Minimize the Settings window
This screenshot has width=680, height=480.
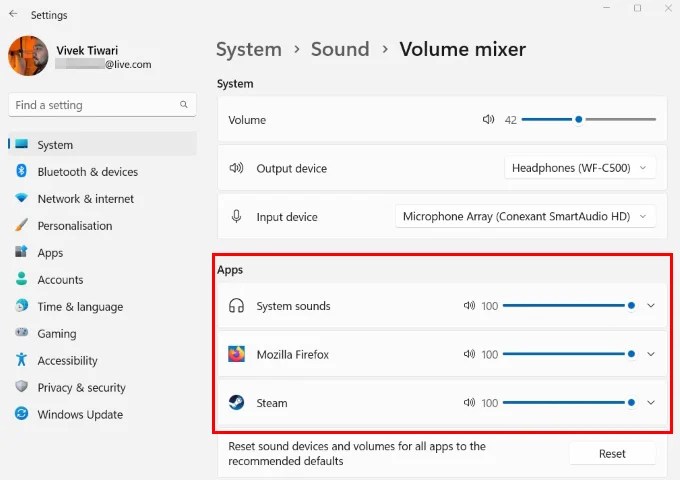click(x=607, y=8)
